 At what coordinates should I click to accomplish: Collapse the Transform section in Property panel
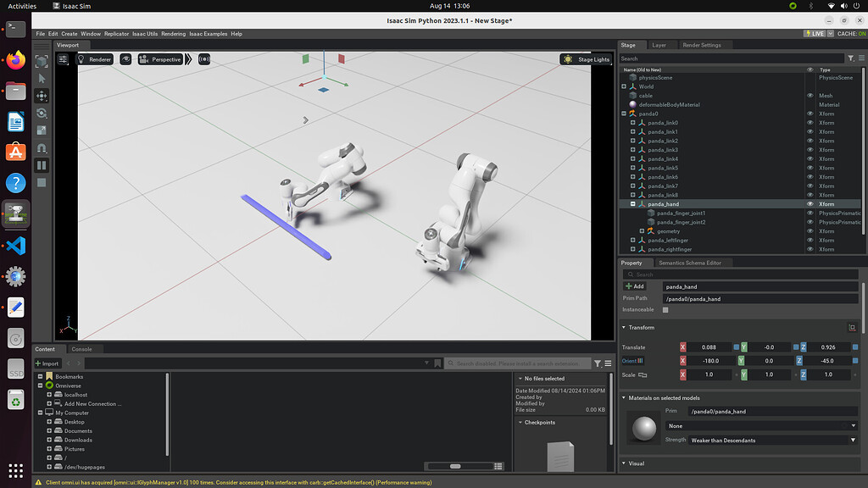pyautogui.click(x=625, y=327)
